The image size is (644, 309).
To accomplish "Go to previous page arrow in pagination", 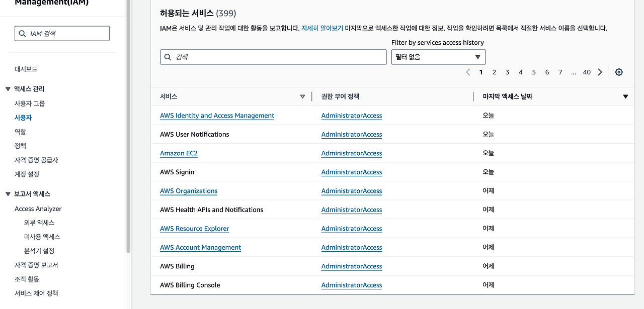I will point(468,72).
